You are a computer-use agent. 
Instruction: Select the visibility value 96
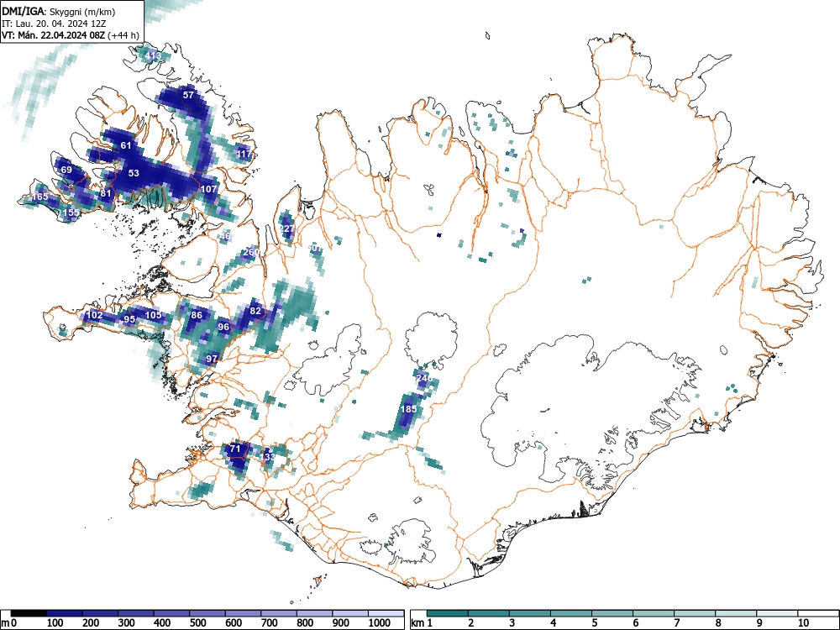point(223,327)
